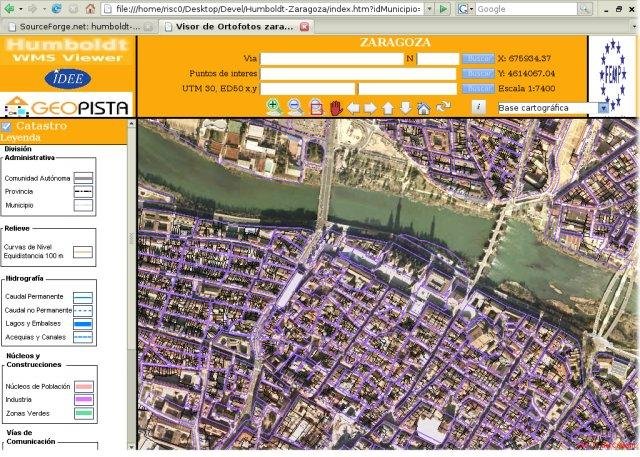This screenshot has height=457, width=640.
Task: Click the Municipio legend label
Action: [19, 205]
